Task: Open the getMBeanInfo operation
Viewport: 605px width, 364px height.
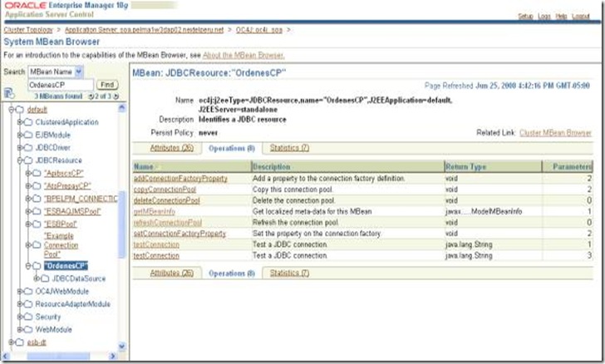Action: click(x=155, y=212)
